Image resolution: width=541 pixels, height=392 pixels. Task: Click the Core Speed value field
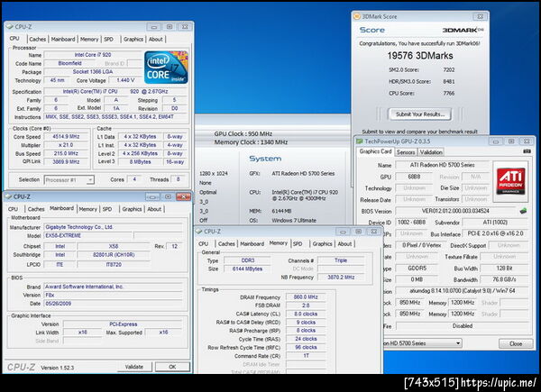click(67, 136)
